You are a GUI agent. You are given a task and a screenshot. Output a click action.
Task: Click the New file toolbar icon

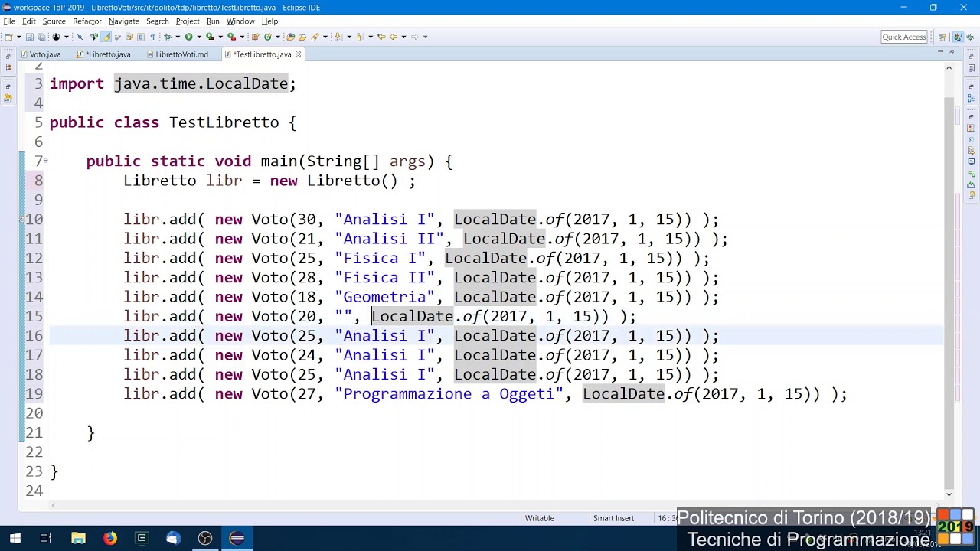coord(8,37)
